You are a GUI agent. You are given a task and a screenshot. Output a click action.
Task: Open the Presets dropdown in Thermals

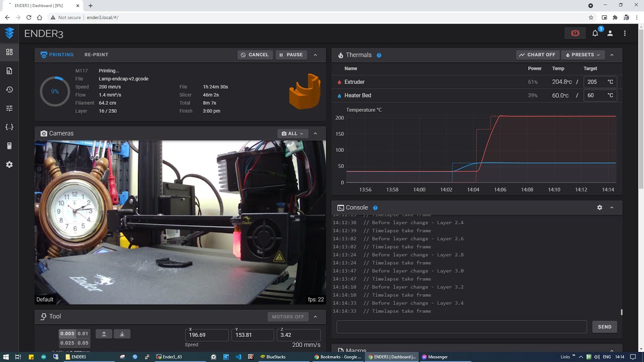pos(583,55)
